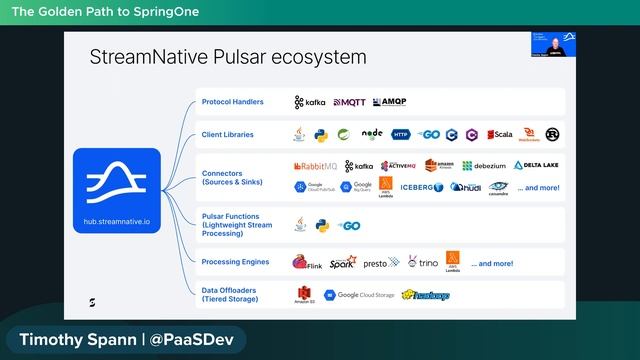The image size is (640, 360).
Task: Click the node logo
Action: coord(372,134)
